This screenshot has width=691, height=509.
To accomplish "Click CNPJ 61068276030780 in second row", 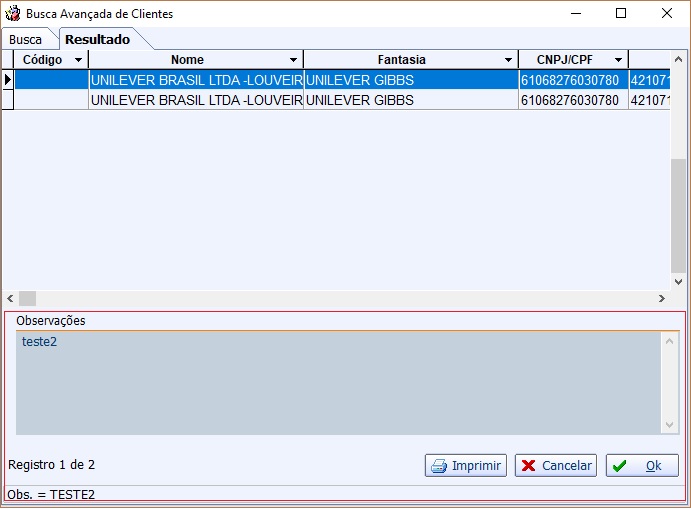I will click(x=574, y=100).
